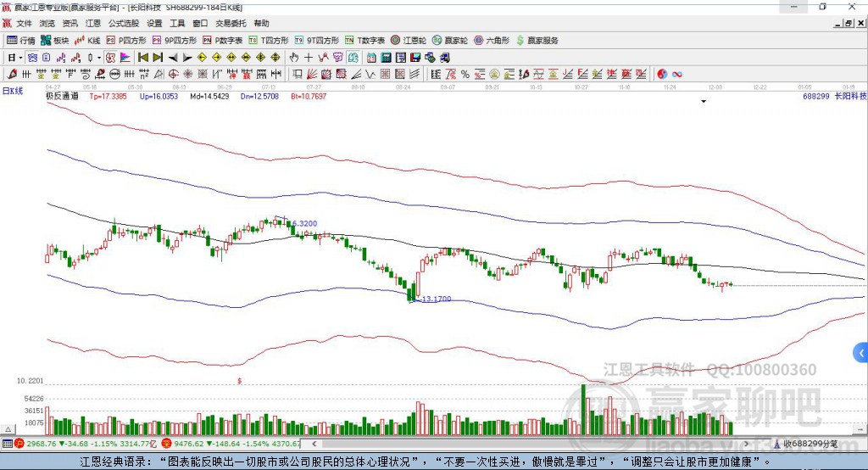Open the 窗口 menu
The image size is (868, 470).
200,23
